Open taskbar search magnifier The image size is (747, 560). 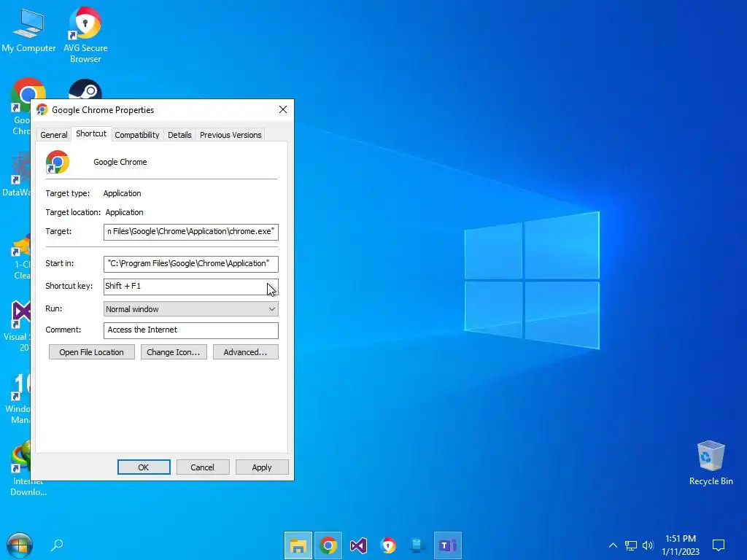[x=57, y=545]
